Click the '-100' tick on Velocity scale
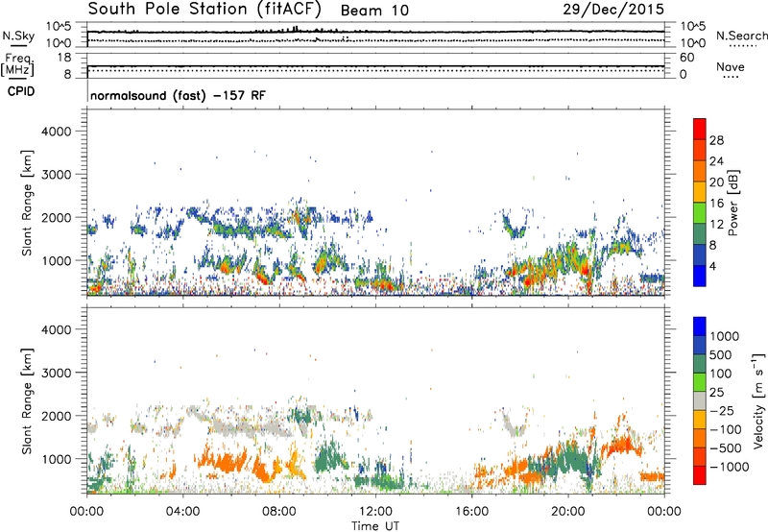768x532 pixels. 725,429
